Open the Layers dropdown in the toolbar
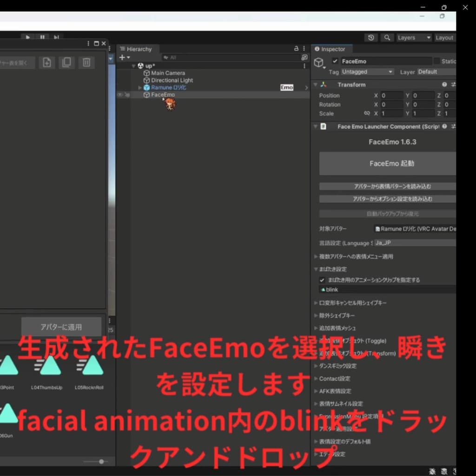Viewport: 476px width, 476px height. (413, 38)
